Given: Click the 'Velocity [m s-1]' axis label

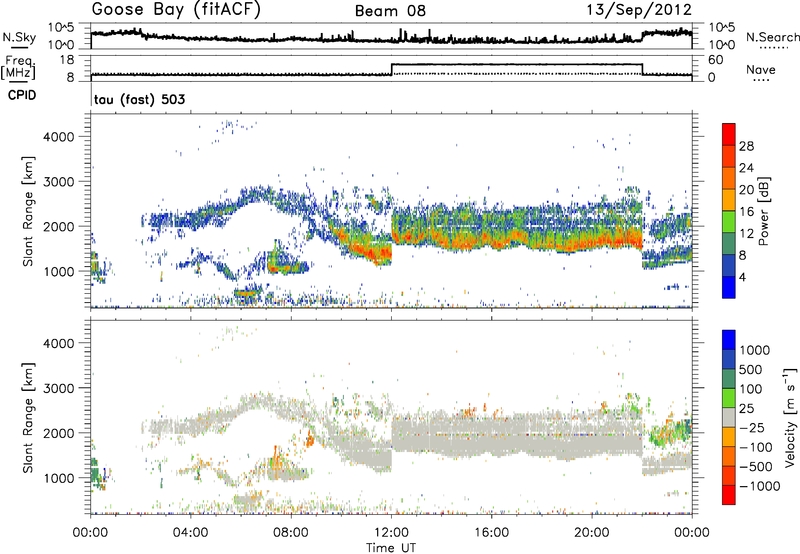Looking at the screenshot, I should 790,417.
